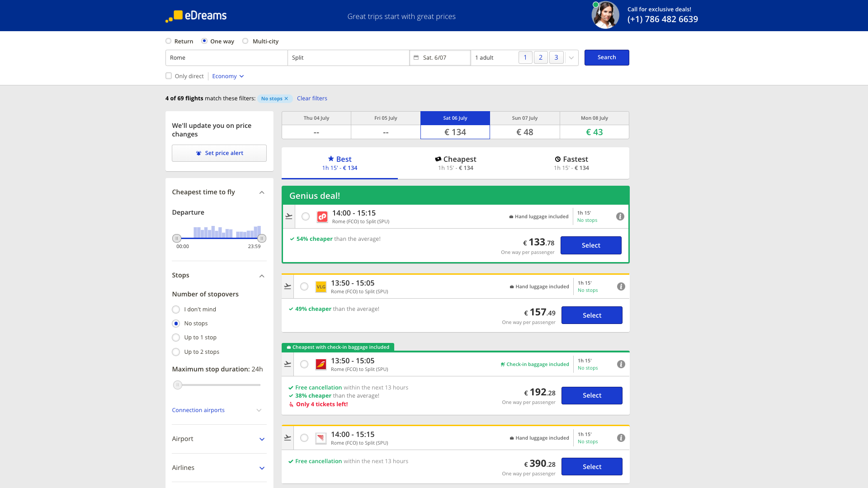Screen dimensions: 868x488
Task: Select the €192.28 flight with baggage
Action: 592,395
